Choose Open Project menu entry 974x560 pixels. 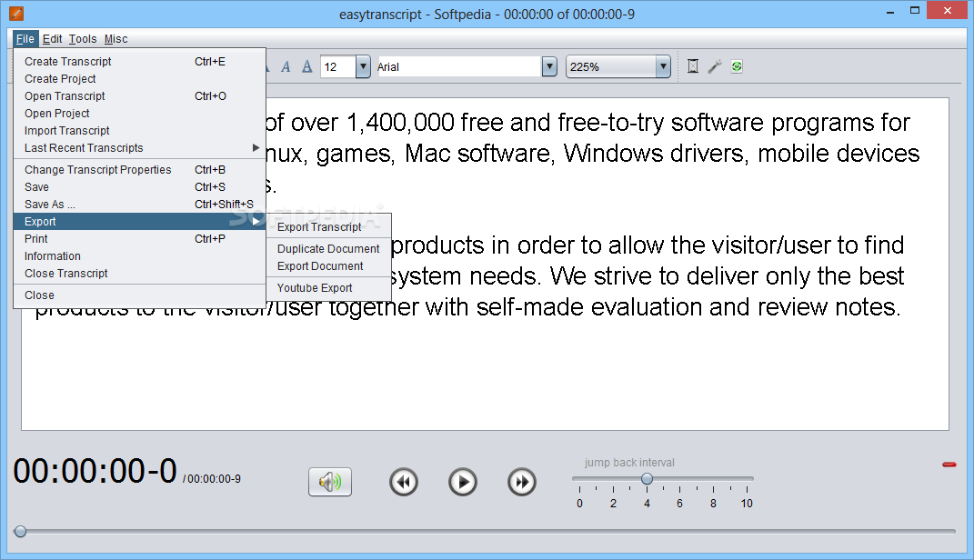139,114
